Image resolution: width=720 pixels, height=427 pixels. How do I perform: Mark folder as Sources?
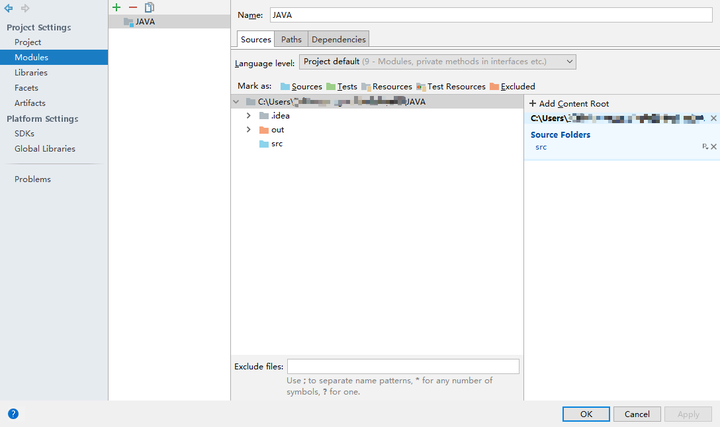click(301, 86)
